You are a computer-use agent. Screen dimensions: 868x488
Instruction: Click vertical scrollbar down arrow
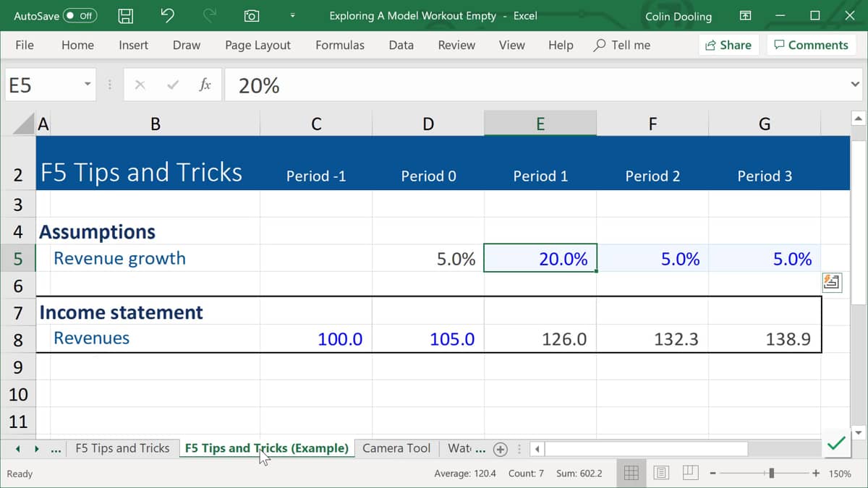tap(859, 433)
